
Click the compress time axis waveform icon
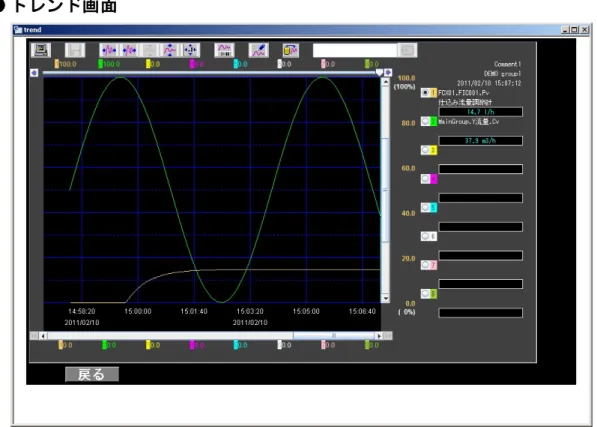click(129, 50)
